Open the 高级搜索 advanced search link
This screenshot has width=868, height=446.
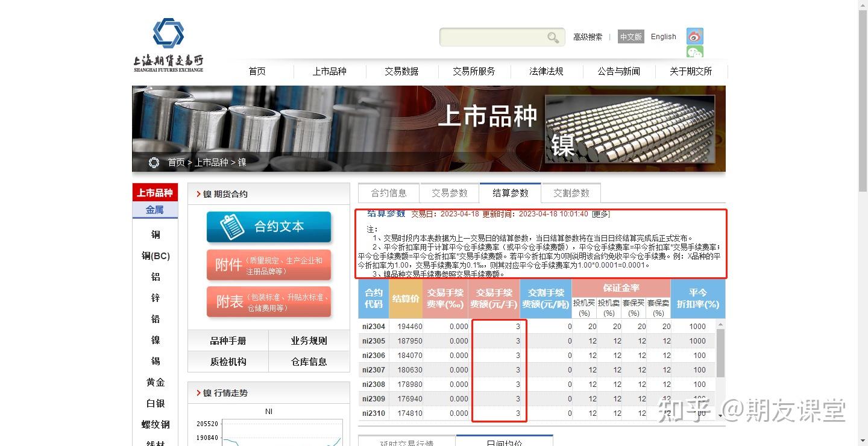[587, 37]
